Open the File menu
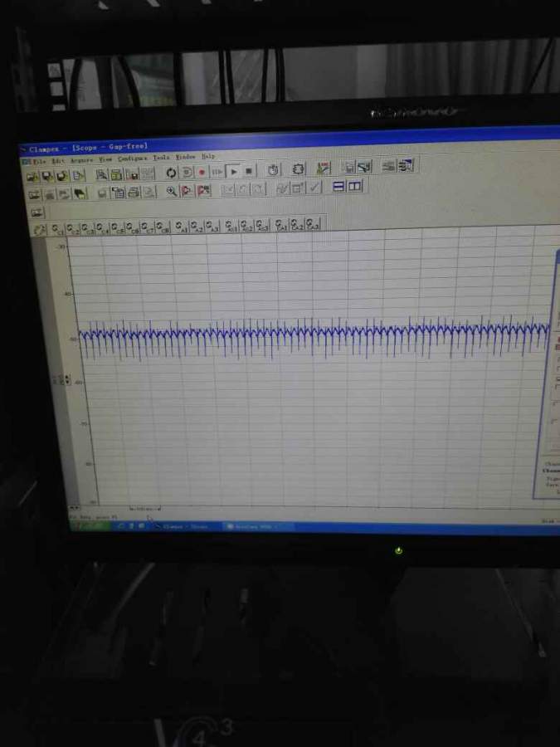Viewport: 560px width, 747px height. (39, 161)
